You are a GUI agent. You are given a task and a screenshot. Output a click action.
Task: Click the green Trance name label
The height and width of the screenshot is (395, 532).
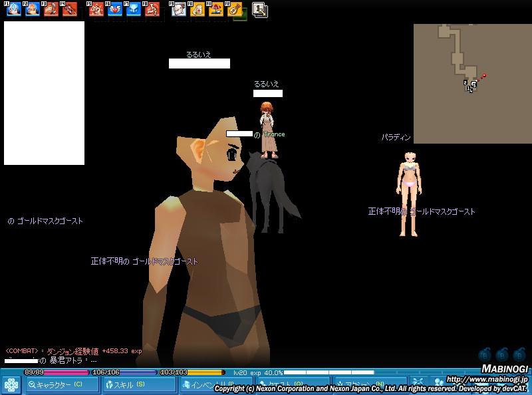pos(274,134)
